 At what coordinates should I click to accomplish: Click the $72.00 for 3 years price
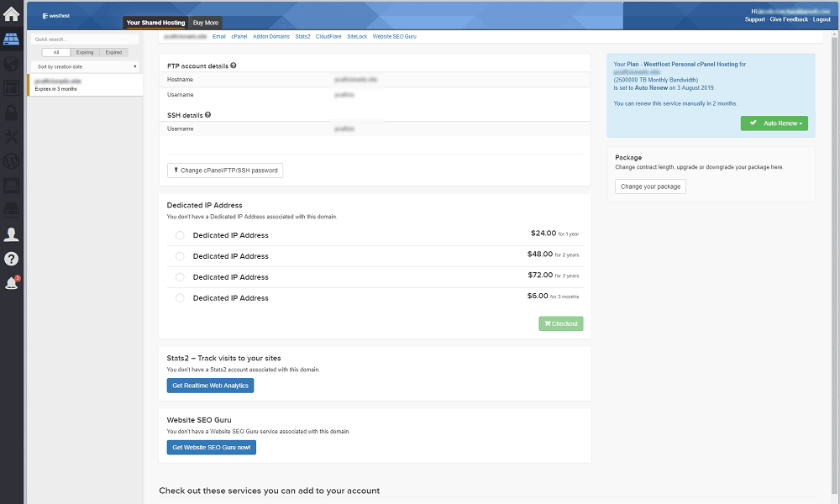[554, 276]
